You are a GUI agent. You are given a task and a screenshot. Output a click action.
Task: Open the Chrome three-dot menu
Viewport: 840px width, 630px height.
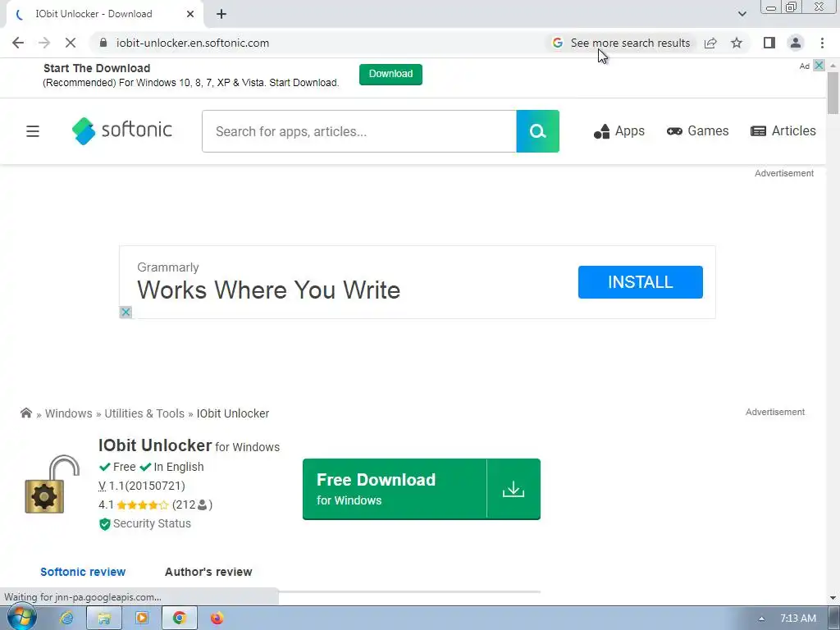[x=822, y=43]
